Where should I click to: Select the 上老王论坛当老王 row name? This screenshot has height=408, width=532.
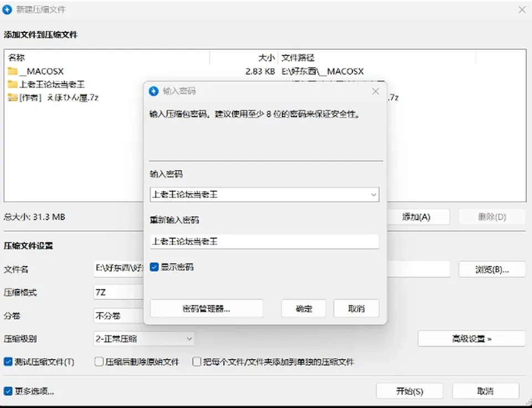coord(52,84)
